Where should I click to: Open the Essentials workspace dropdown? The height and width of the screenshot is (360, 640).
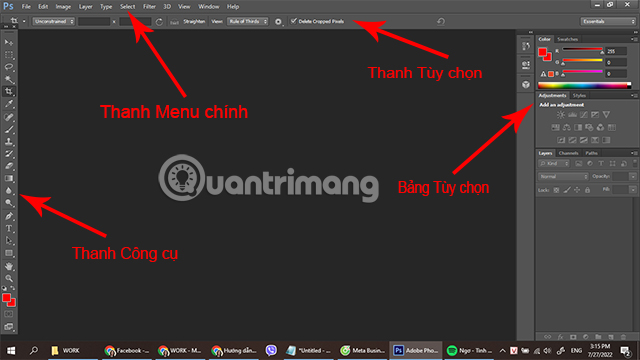click(608, 21)
